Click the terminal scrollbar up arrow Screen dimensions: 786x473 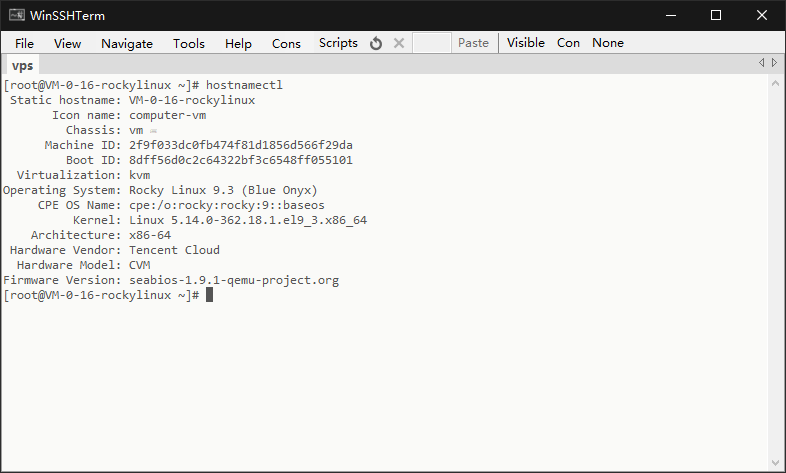pos(775,84)
